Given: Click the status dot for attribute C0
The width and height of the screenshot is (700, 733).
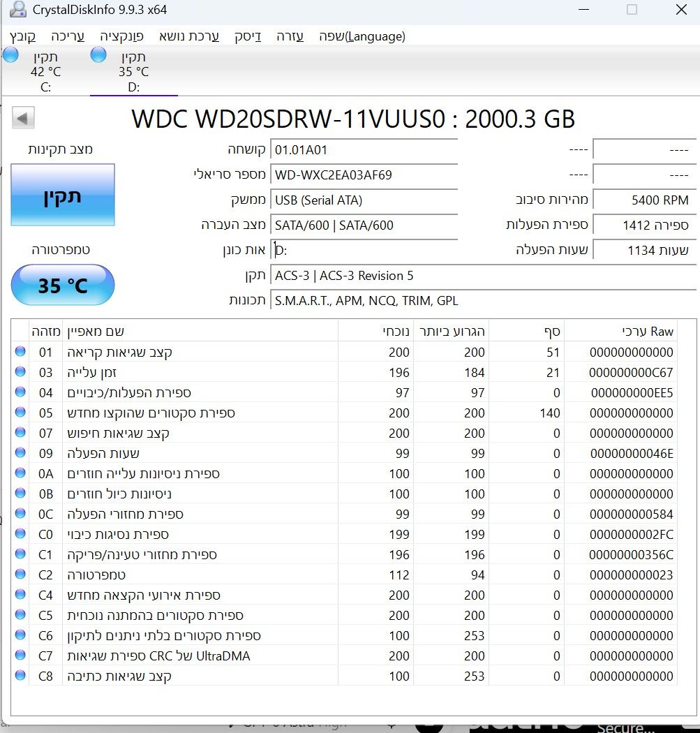Looking at the screenshot, I should click(20, 533).
